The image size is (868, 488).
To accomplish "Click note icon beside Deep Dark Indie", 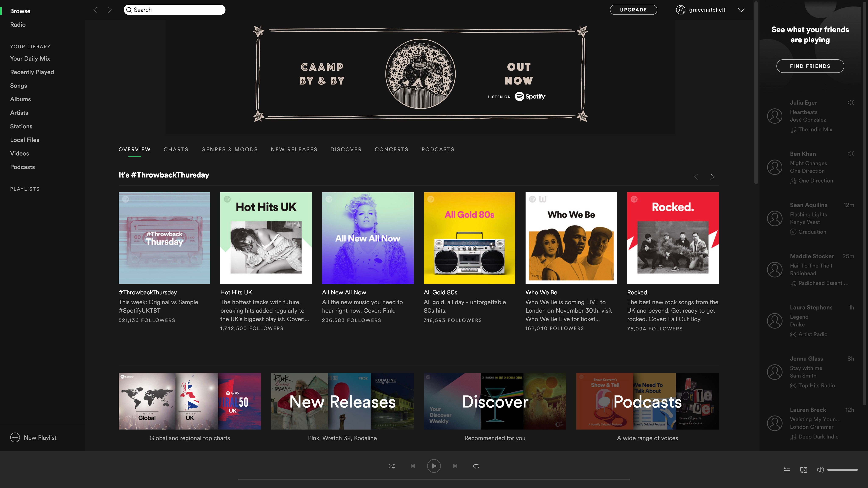I will pos(793,437).
